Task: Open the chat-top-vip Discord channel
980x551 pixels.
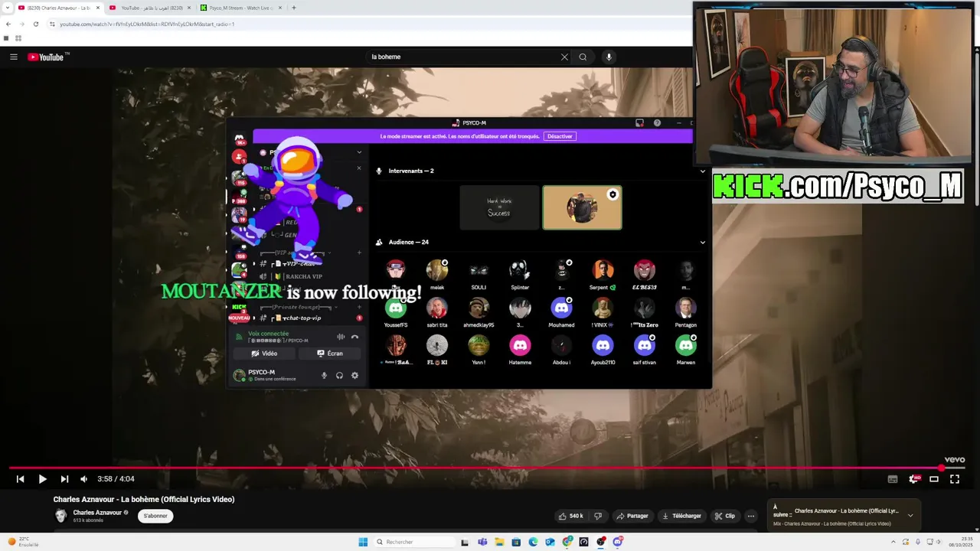Action: pyautogui.click(x=302, y=318)
